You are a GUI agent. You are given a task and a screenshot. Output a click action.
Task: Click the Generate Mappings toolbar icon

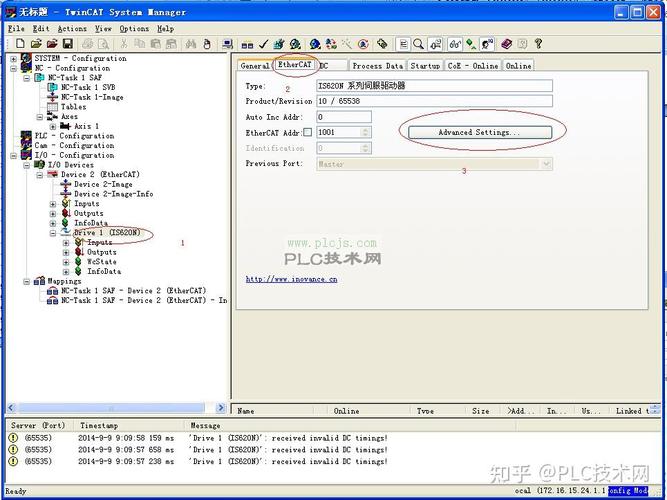click(x=247, y=44)
